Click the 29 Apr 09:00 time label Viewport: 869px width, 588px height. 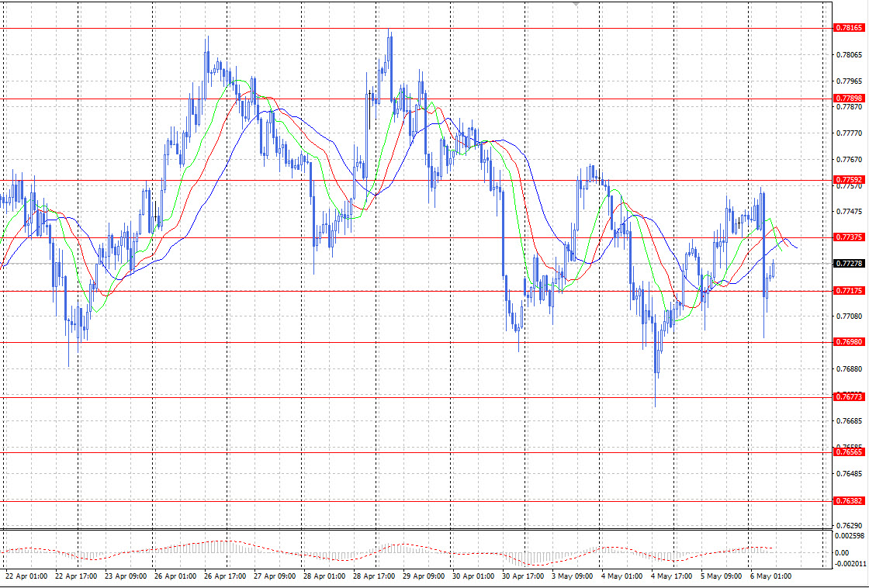[x=422, y=576]
